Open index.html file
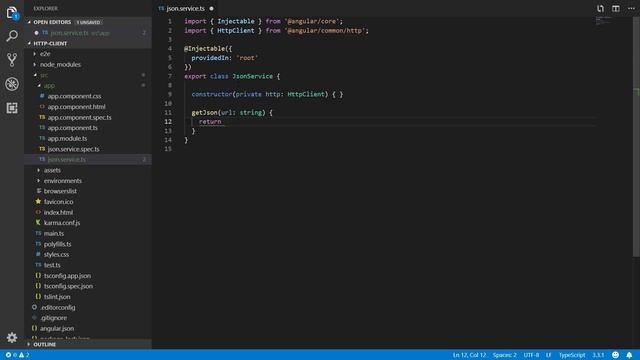The height and width of the screenshot is (360, 640). [58, 213]
